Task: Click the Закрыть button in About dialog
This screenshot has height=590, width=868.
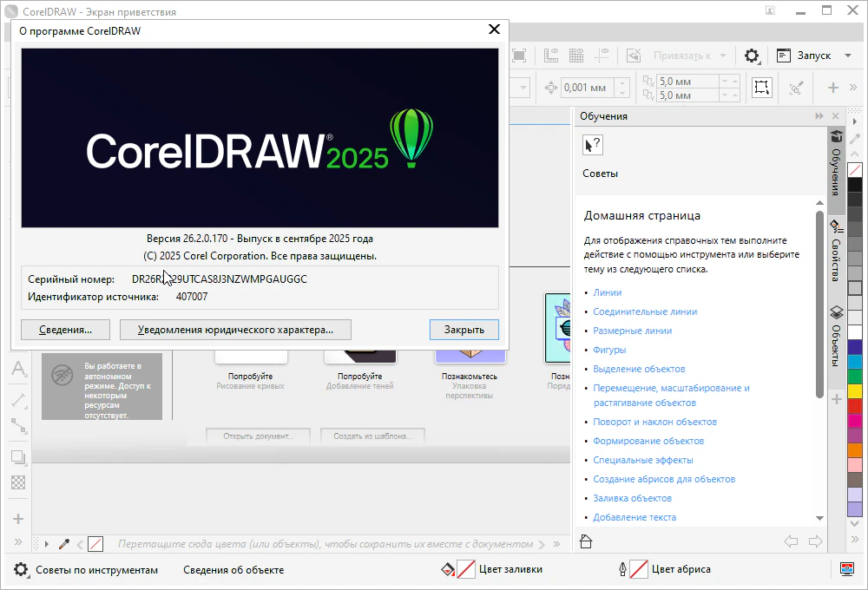Action: point(464,330)
